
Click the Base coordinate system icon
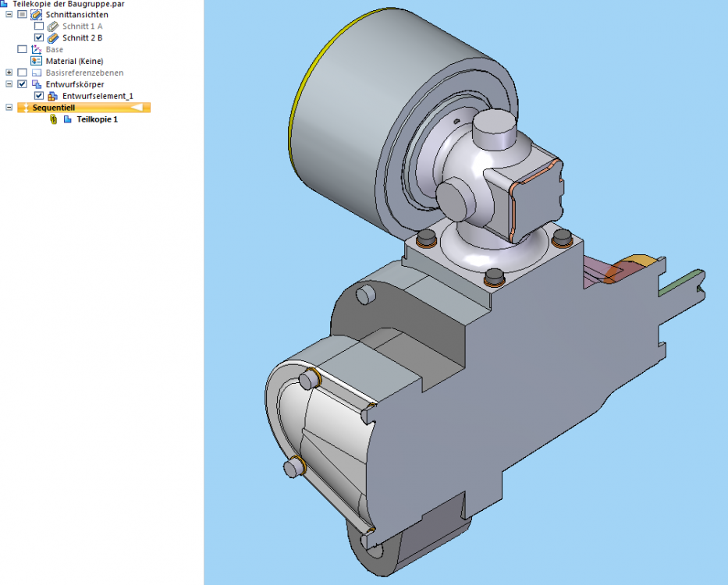pos(36,49)
